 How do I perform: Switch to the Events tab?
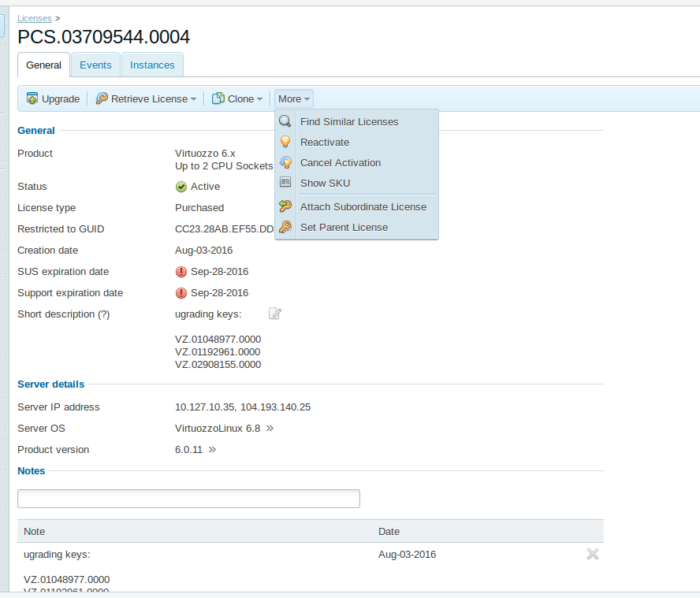click(x=95, y=65)
